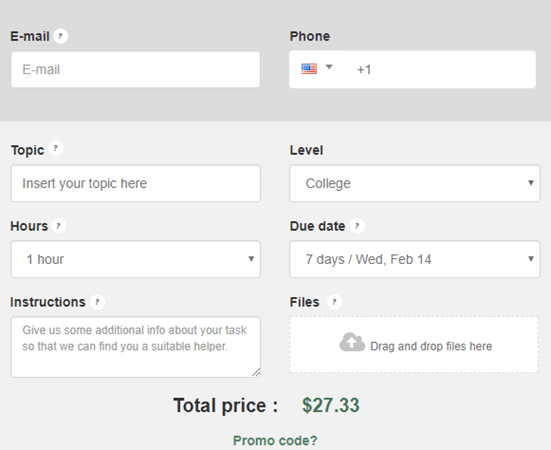
Task: Focus the E-mail input field
Action: [135, 69]
